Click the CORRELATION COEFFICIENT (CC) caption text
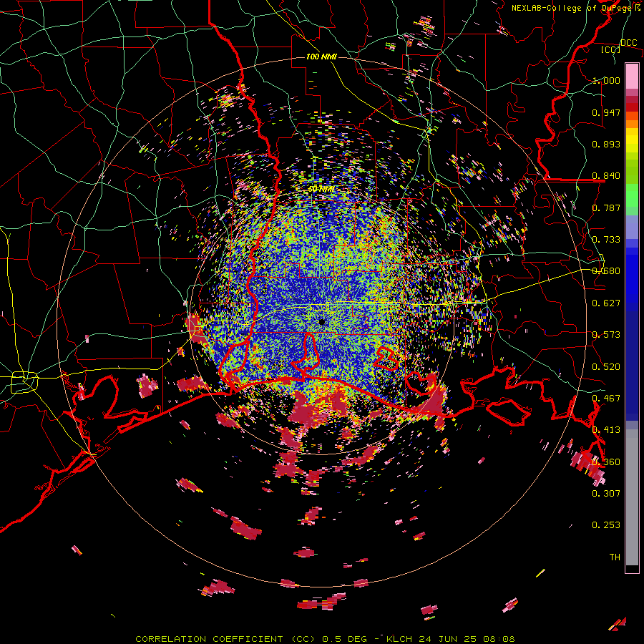Screen dimensions: 644x644 [225, 639]
